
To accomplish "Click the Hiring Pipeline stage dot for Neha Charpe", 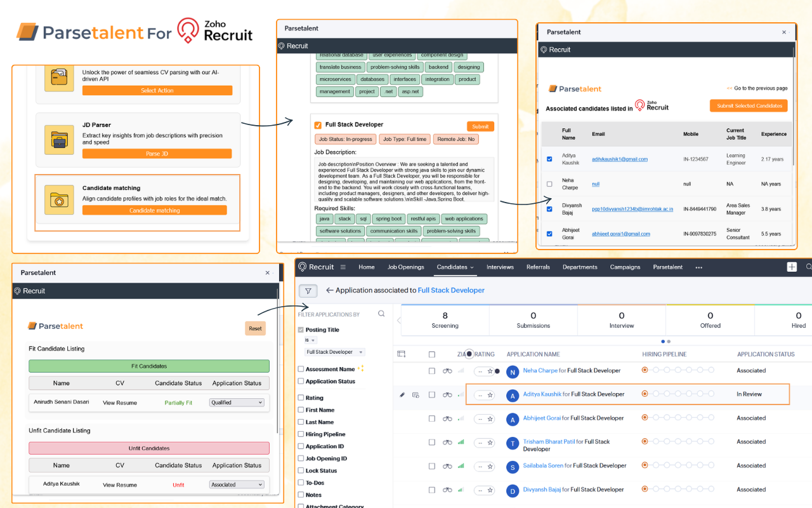I will 645,370.
